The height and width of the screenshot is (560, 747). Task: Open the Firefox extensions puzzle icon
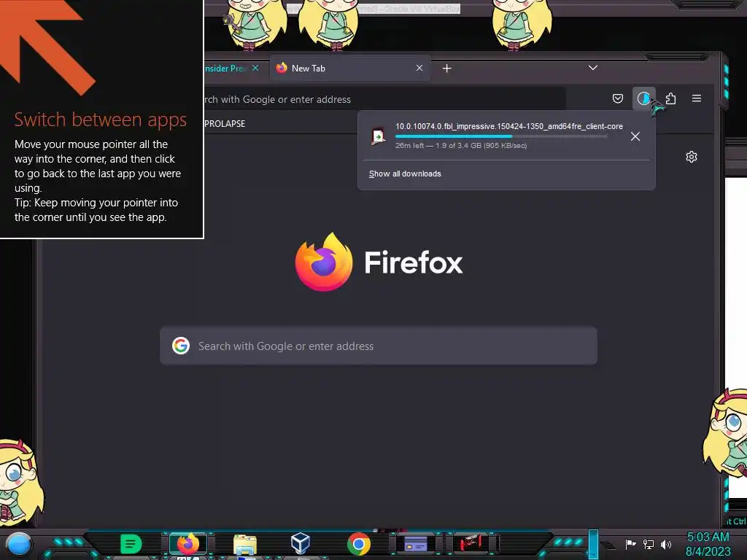tap(670, 98)
